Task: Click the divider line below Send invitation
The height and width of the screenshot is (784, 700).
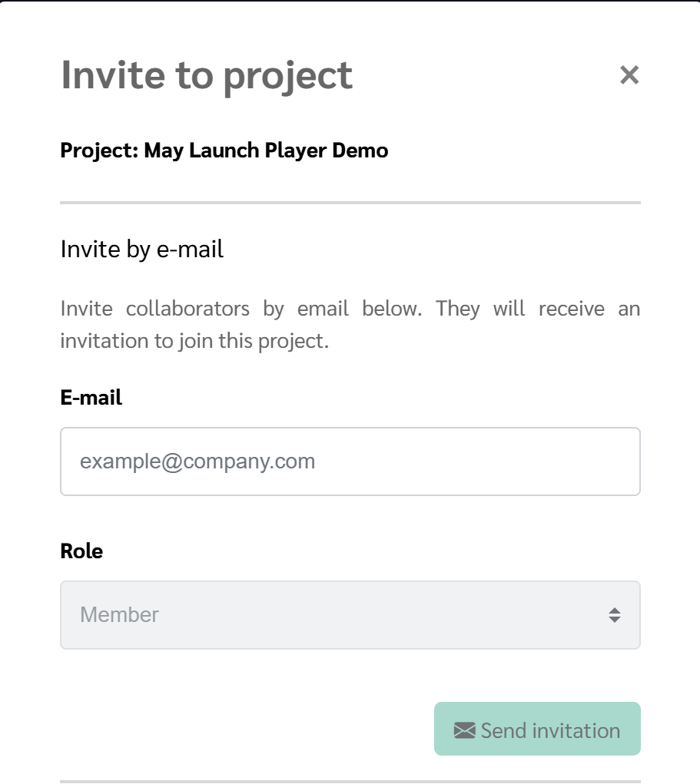Action: pos(350,782)
